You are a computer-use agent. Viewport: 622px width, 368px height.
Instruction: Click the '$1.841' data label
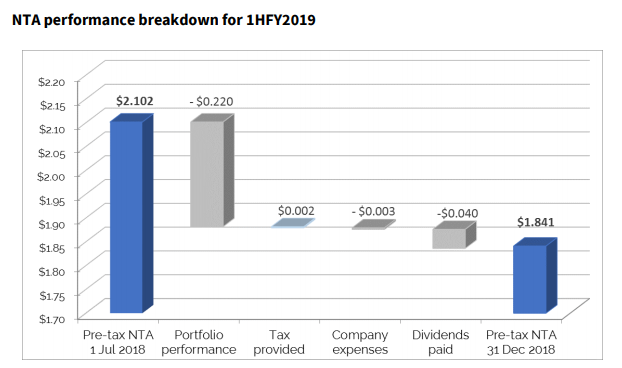tap(536, 222)
